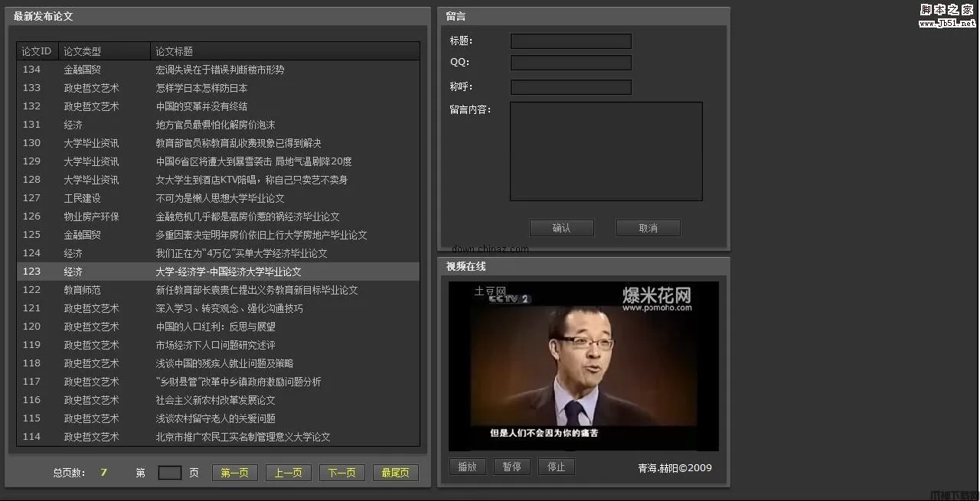
Task: Go to the first page with 第一页
Action: click(234, 472)
